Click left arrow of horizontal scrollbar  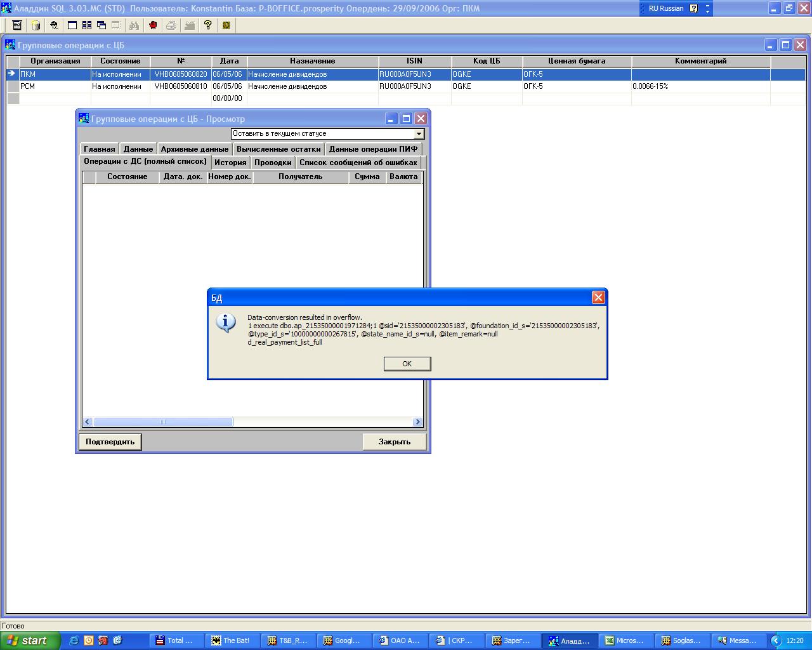coord(88,422)
